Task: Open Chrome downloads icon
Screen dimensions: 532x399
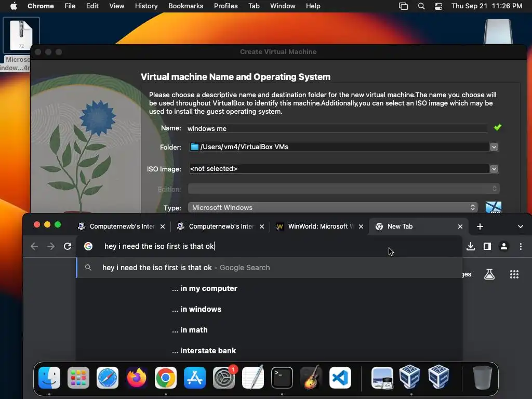Action: click(x=471, y=246)
